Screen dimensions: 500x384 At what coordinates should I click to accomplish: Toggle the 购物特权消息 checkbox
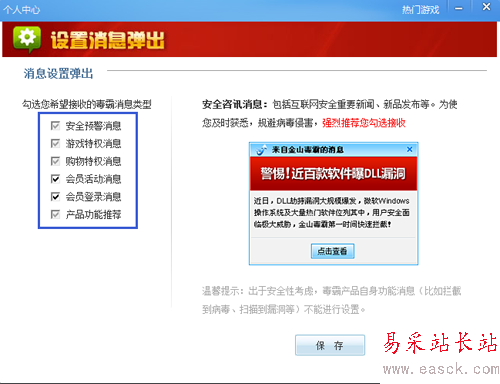click(55, 161)
